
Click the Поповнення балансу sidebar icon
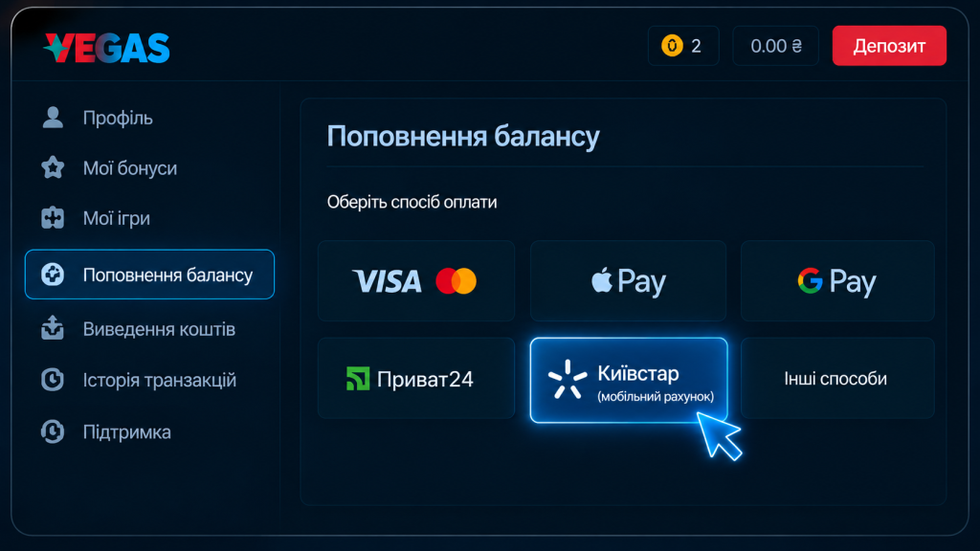coord(53,275)
